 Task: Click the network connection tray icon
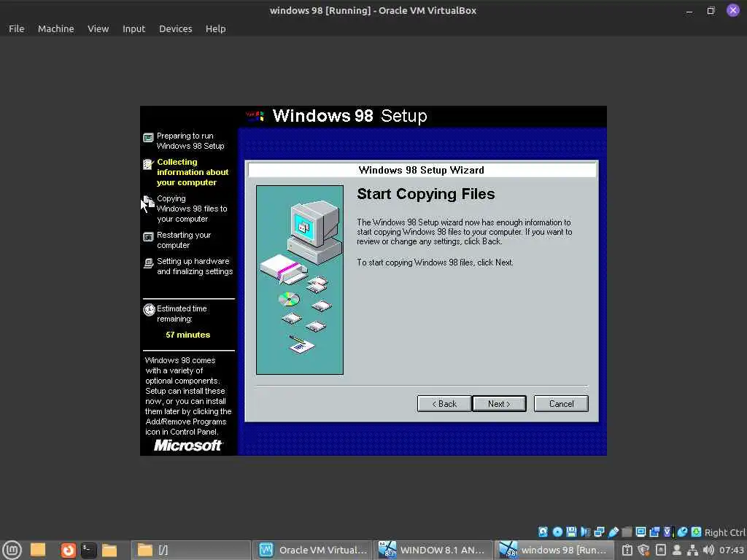click(x=692, y=550)
